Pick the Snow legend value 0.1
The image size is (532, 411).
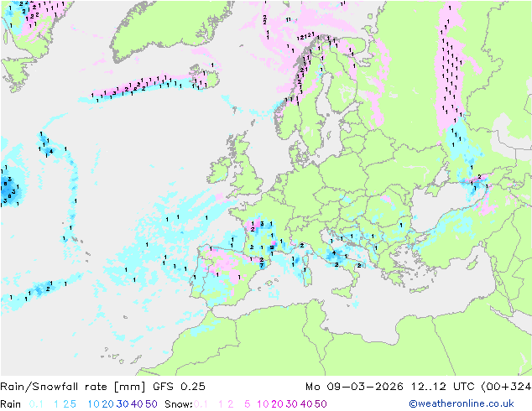[201, 404]
